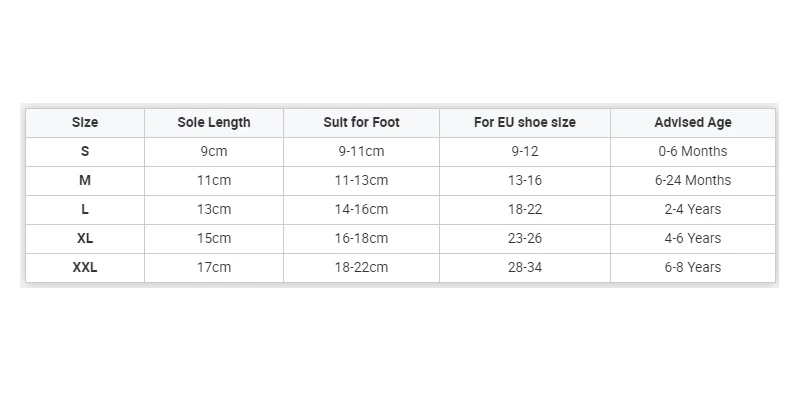Click the Sole Length column header
800x400 pixels.
214,123
